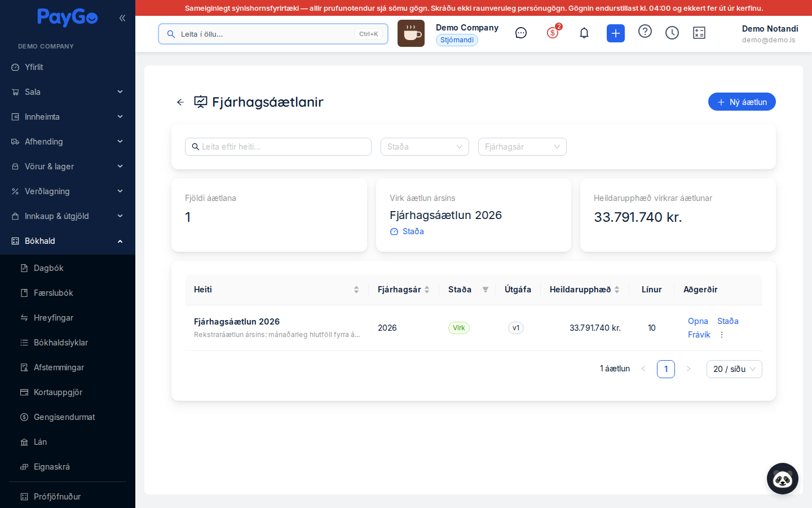Open the notifications bell
The width and height of the screenshot is (812, 508).
[x=584, y=33]
